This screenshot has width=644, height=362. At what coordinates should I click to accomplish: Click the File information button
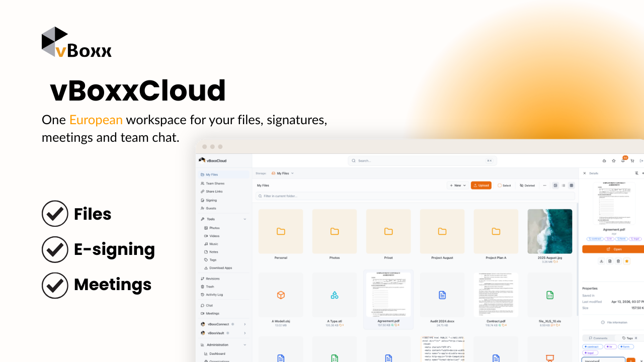click(x=614, y=322)
